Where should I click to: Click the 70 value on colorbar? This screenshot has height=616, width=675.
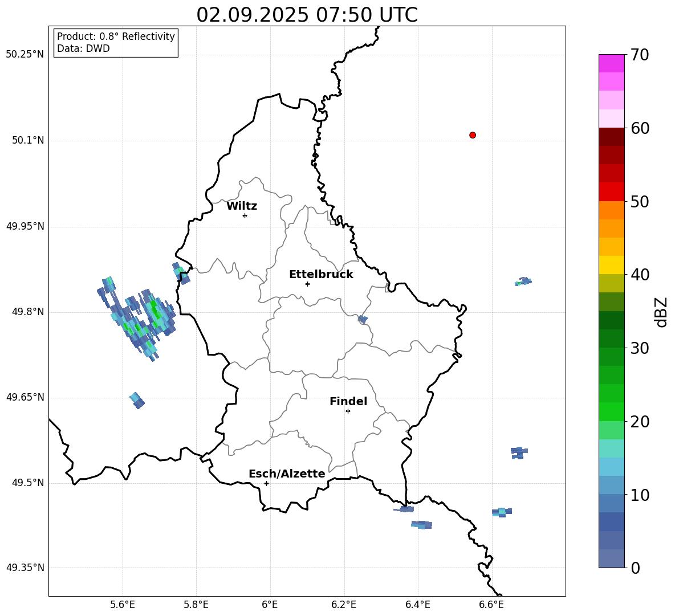[640, 55]
